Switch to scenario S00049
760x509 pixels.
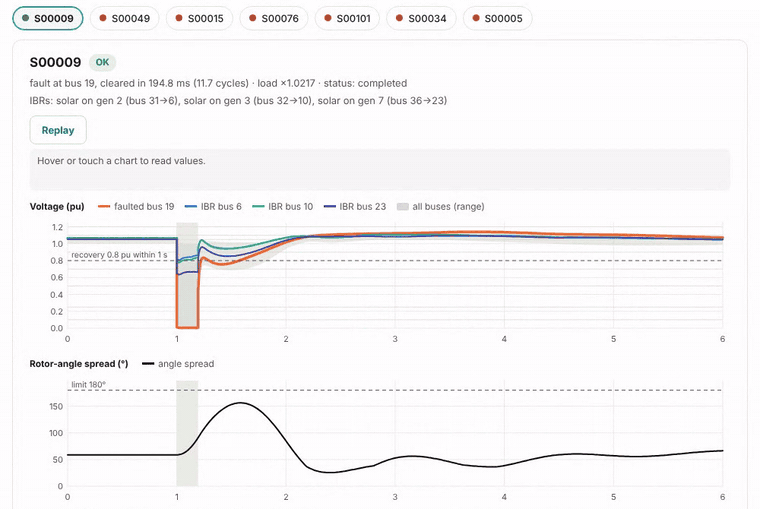point(125,18)
